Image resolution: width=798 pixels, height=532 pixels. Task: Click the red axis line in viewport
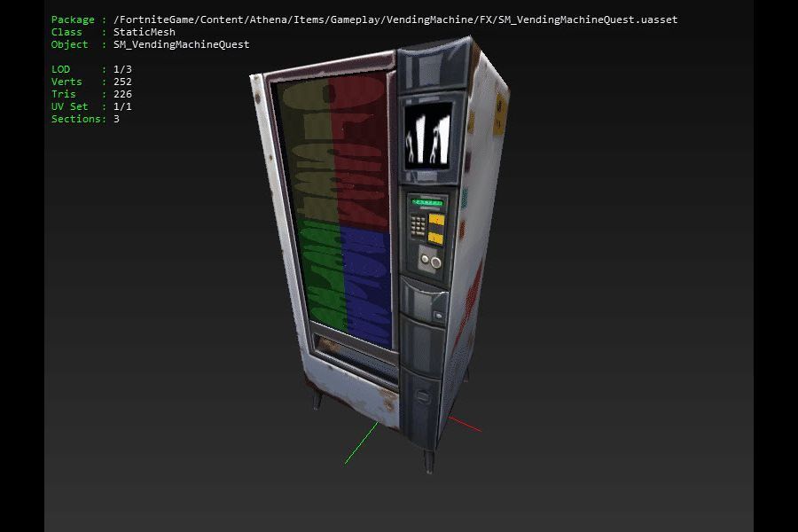point(465,425)
